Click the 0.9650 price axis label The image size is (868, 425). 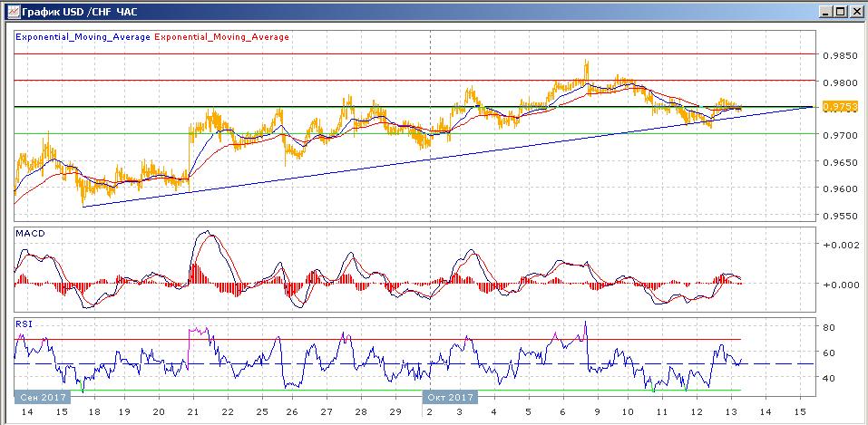pos(840,163)
